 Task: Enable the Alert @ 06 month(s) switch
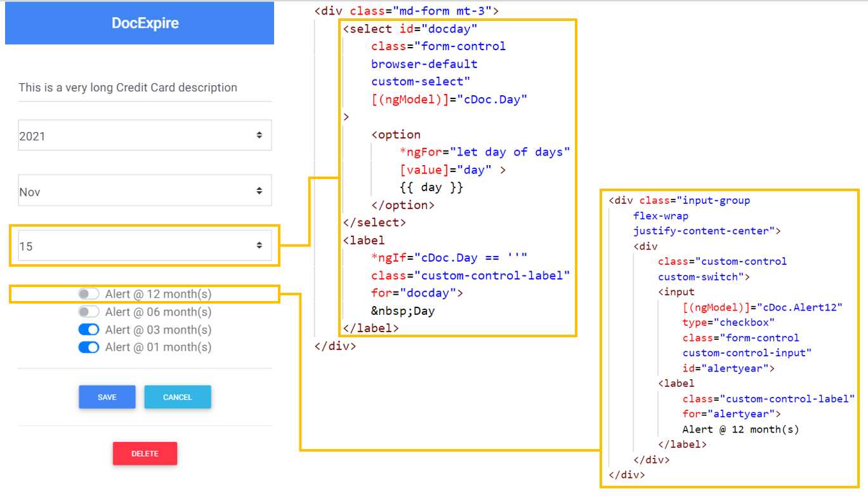tap(88, 312)
